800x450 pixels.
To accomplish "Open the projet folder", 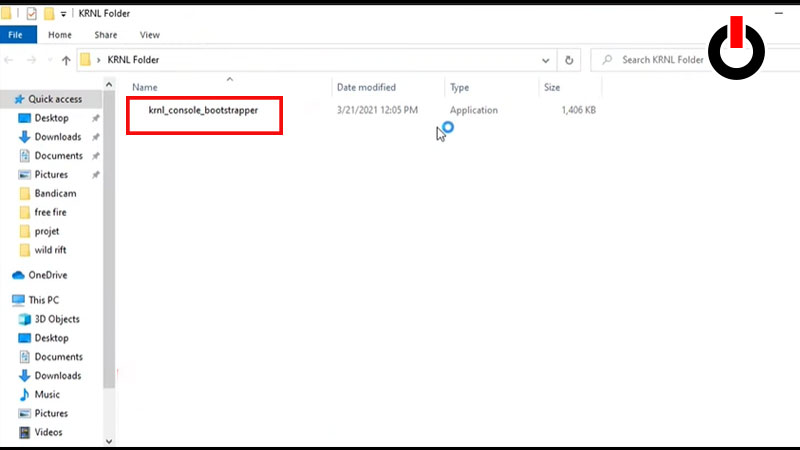I will tap(47, 231).
